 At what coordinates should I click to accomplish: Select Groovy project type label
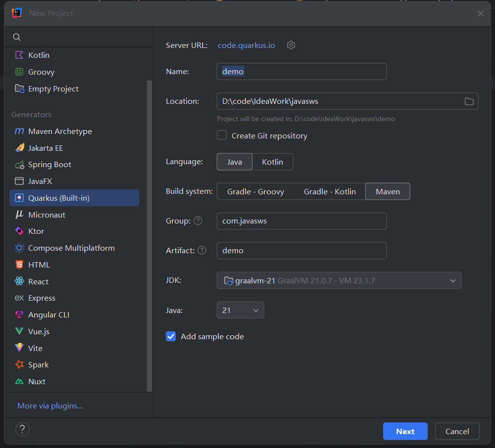[42, 72]
